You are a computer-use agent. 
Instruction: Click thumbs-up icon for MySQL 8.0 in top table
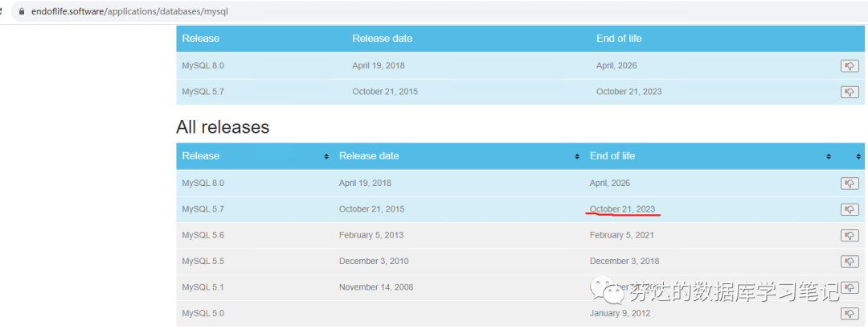[850, 66]
